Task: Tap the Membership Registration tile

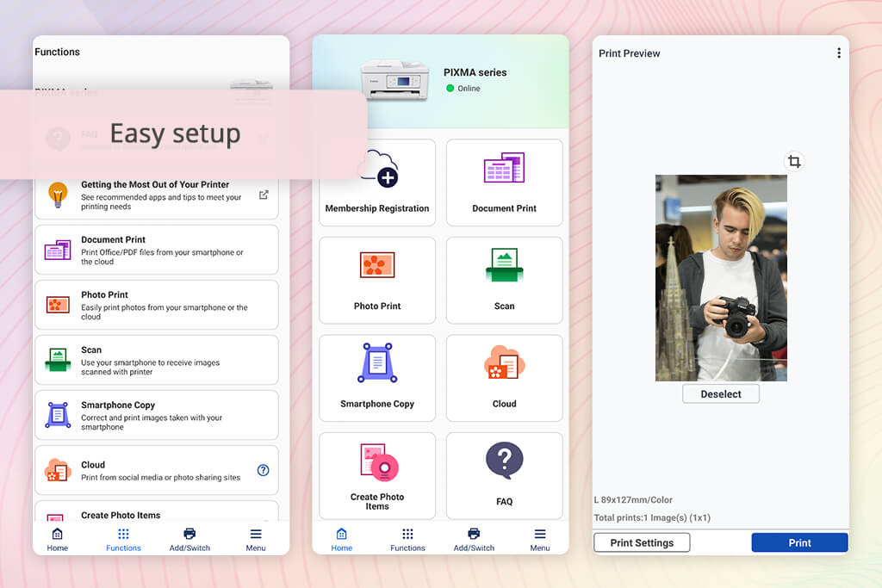Action: (377, 183)
